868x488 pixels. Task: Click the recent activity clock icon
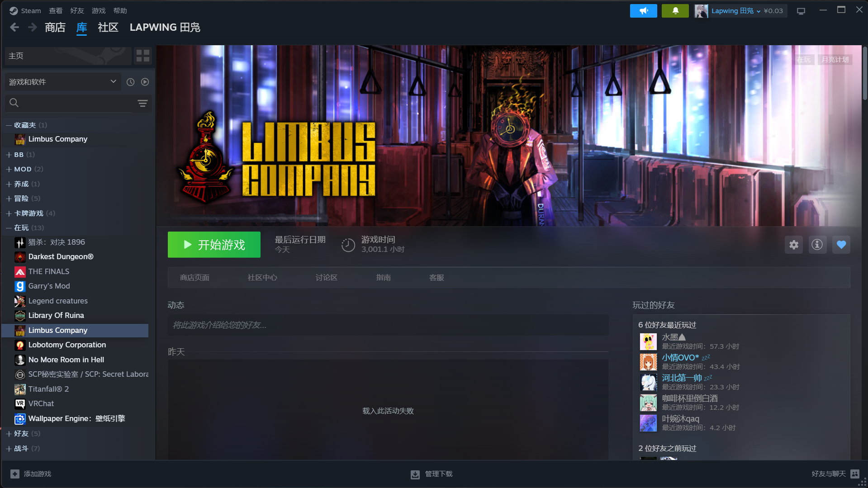[130, 82]
